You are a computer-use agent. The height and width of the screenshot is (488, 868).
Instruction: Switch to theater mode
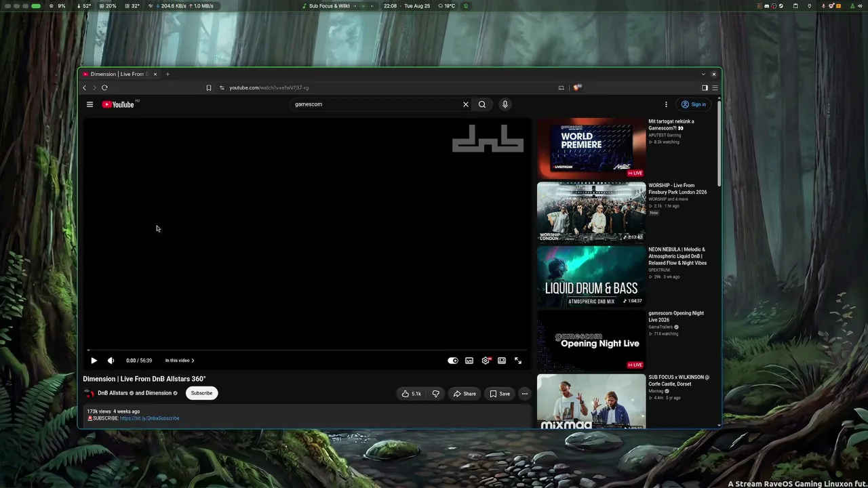point(502,361)
